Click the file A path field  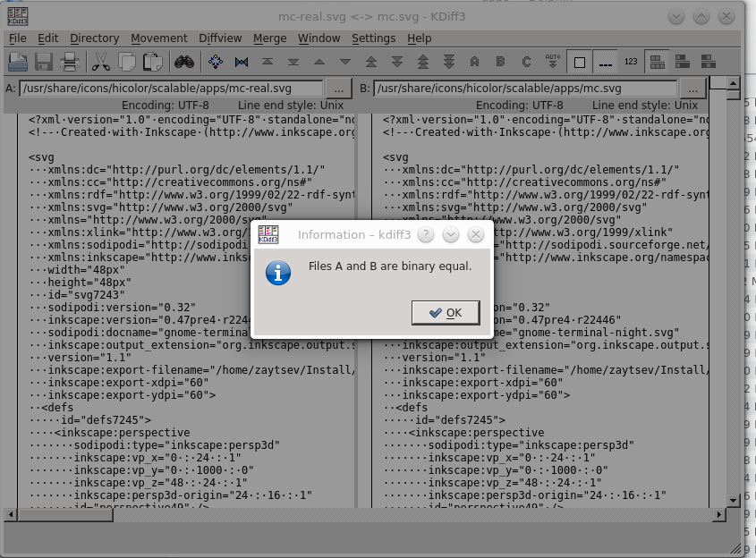[171, 89]
